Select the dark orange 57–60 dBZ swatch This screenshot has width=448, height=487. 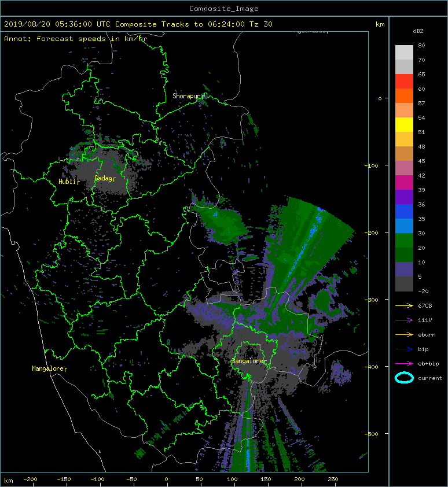click(404, 95)
